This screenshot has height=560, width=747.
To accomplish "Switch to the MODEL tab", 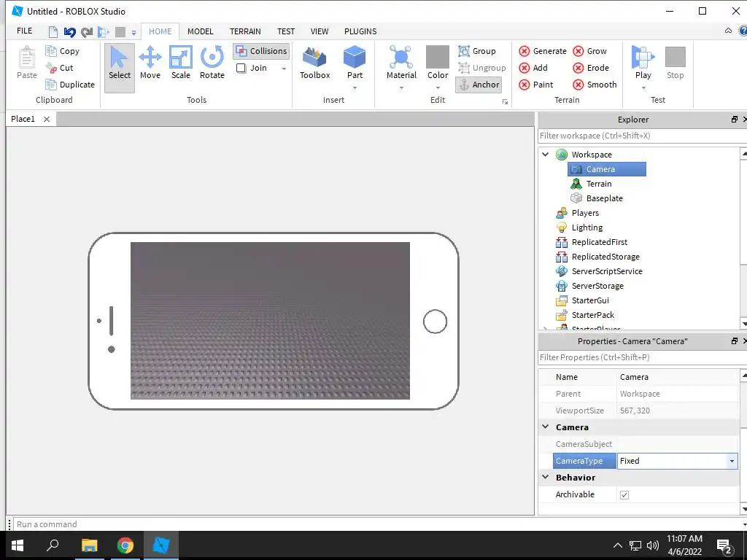I will (x=200, y=31).
